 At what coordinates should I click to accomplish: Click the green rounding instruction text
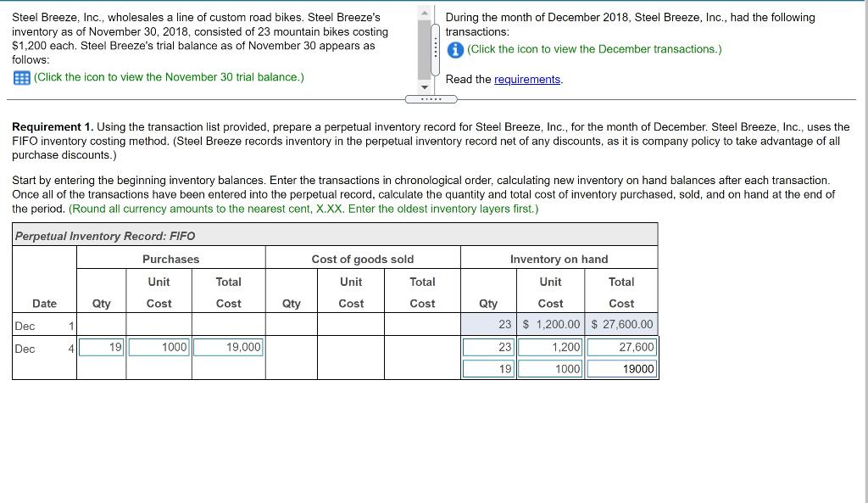pos(303,209)
